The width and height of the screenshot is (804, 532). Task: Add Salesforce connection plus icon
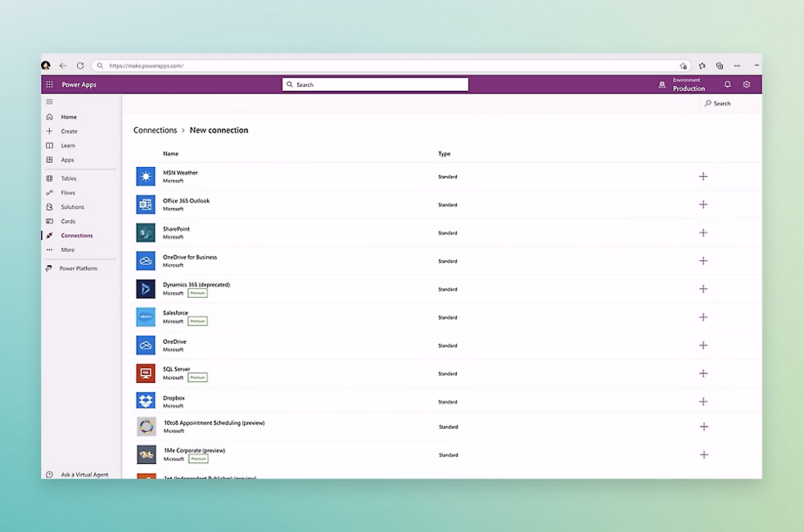pyautogui.click(x=703, y=318)
